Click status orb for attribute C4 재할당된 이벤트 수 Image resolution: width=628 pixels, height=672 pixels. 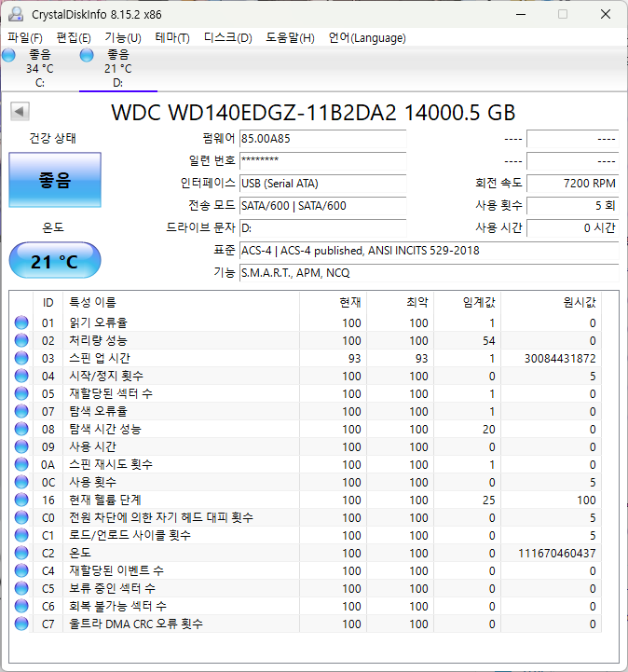[21, 570]
